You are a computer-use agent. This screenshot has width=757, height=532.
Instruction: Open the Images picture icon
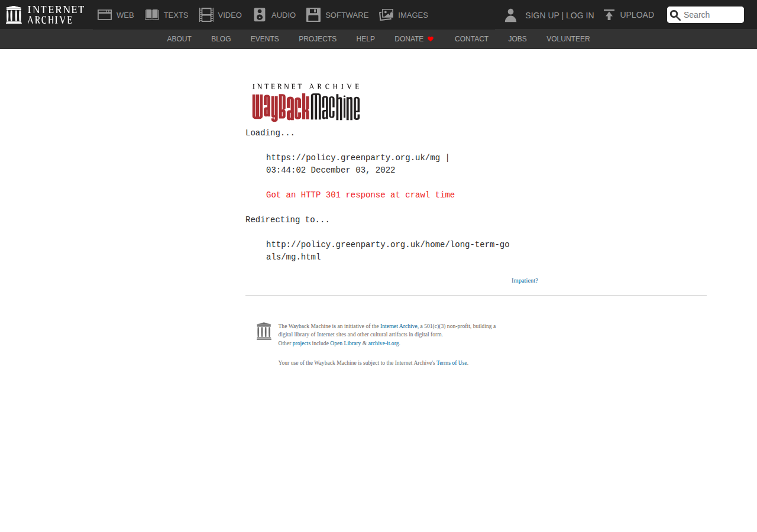coord(386,15)
